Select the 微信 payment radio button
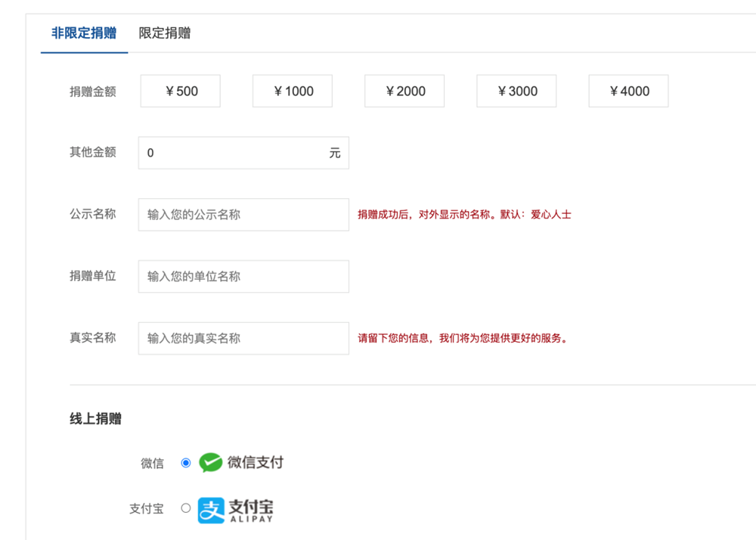Viewport: 756px width, 540px height. click(186, 463)
